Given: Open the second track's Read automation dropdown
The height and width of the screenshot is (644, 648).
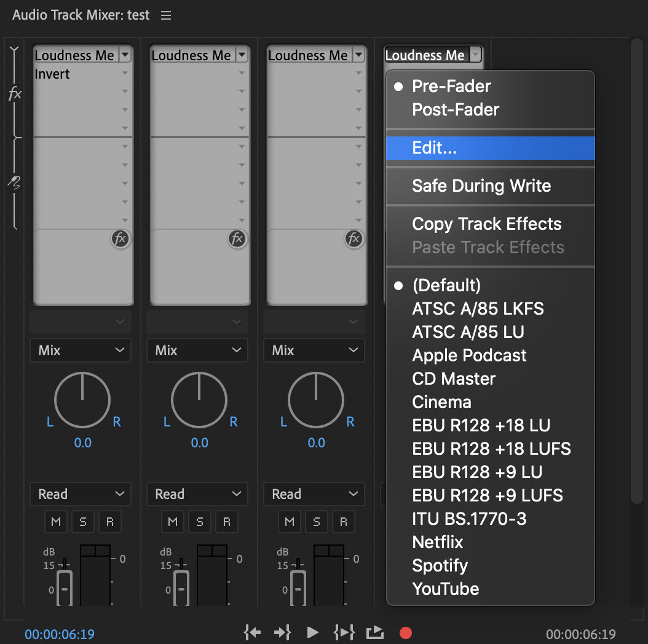Looking at the screenshot, I should point(197,494).
